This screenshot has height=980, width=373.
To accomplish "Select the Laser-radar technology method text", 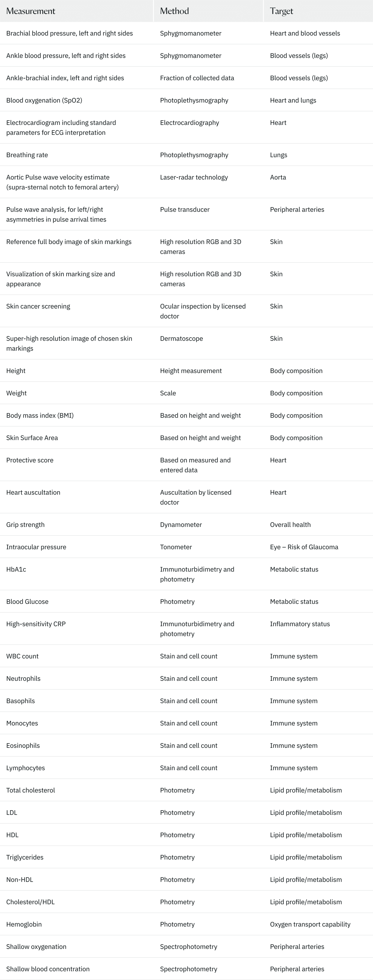I will pos(194,177).
